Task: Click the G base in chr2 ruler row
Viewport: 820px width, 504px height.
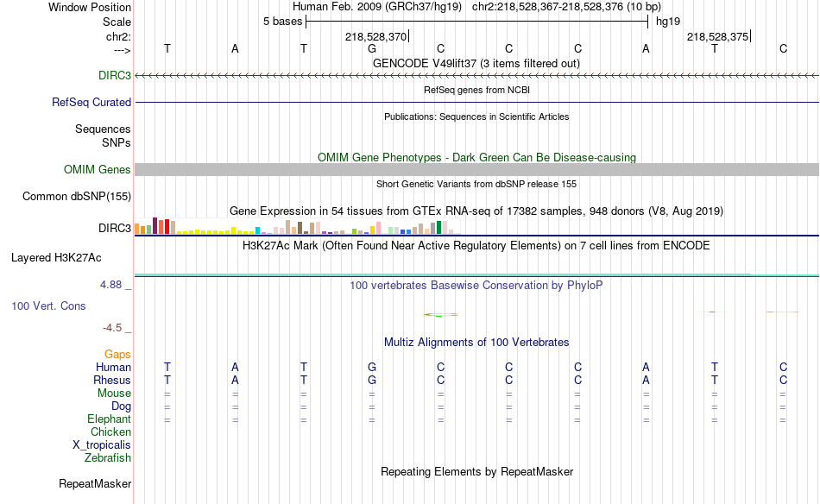Action: (372, 48)
